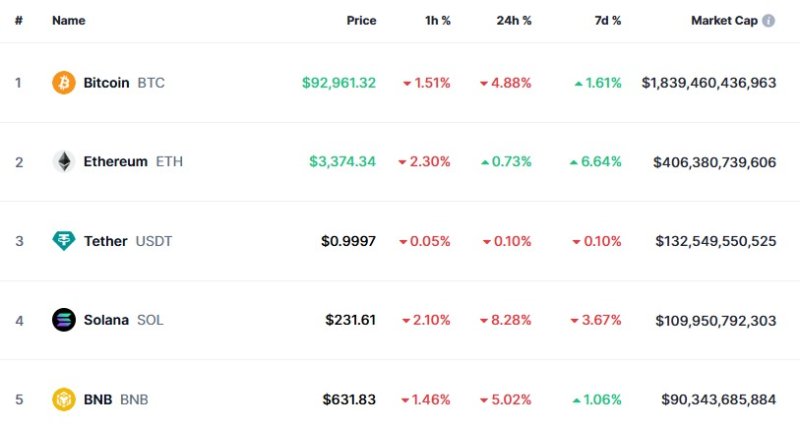Click Ethereum's market cap value

click(714, 162)
